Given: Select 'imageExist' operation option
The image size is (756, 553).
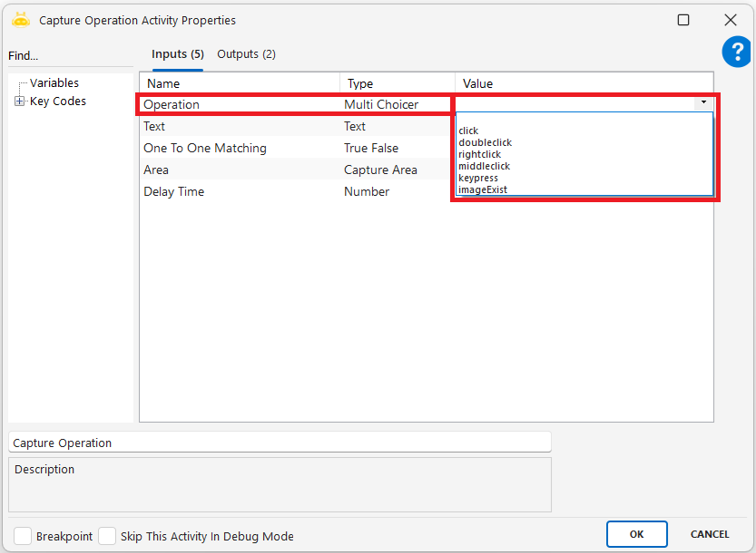Looking at the screenshot, I should point(482,189).
